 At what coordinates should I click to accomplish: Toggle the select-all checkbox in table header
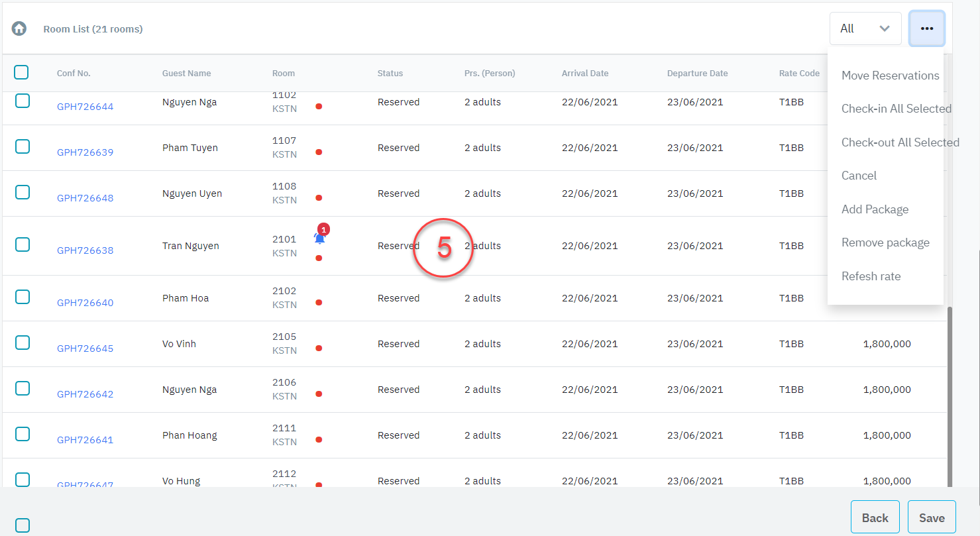(21, 72)
